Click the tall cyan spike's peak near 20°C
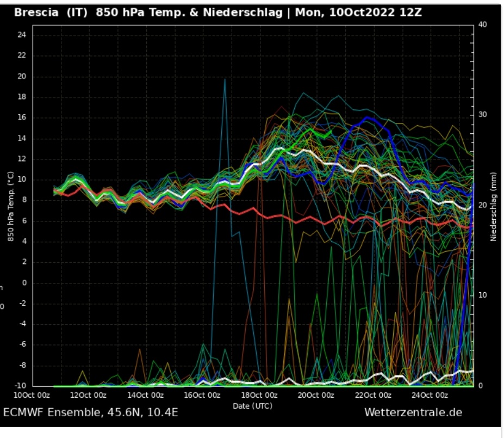 coord(225,79)
